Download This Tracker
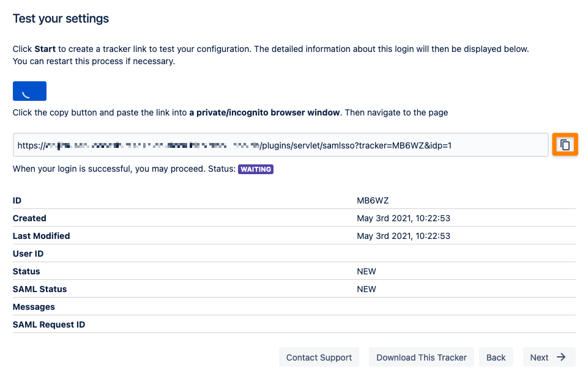Screen dimensions: 588x374 coord(422,358)
